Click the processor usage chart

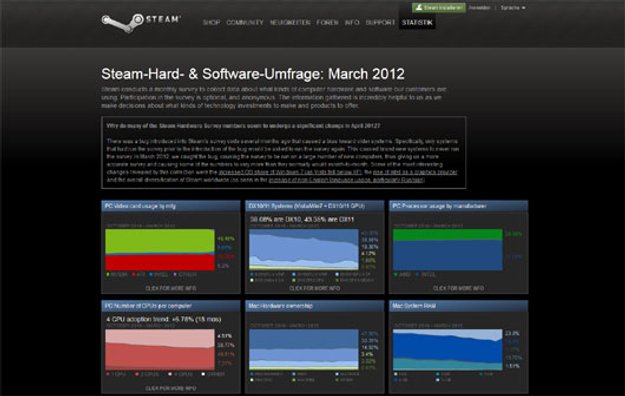coord(448,250)
